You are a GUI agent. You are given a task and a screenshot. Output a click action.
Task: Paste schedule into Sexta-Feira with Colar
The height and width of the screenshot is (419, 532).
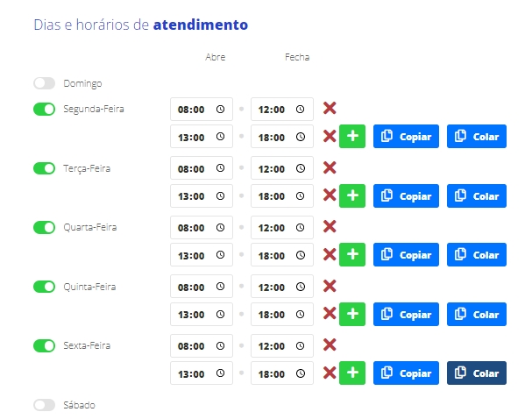pos(477,373)
